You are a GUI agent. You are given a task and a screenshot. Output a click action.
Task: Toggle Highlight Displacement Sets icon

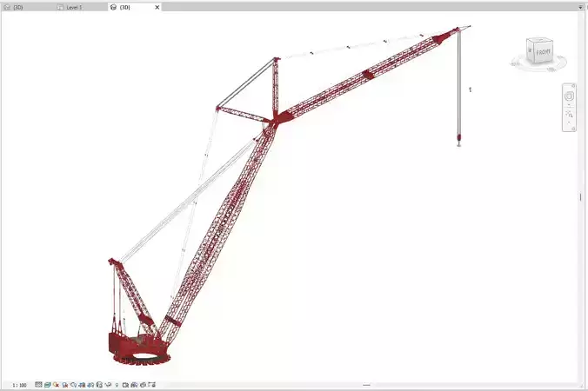coord(143,385)
